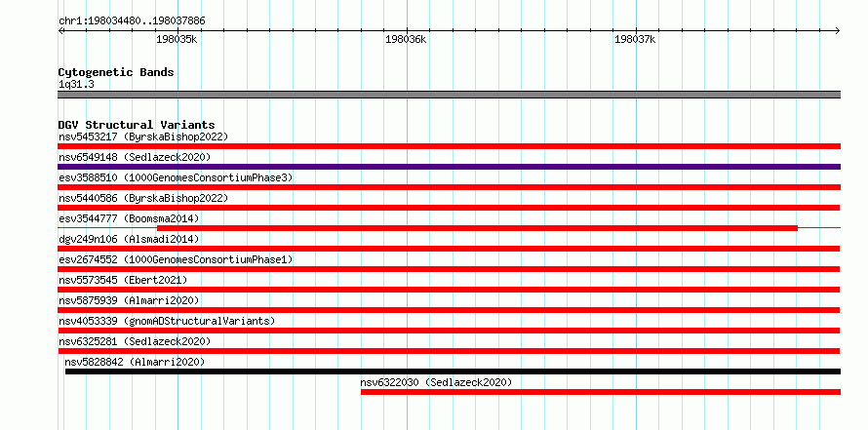Click the Cytogenetic Bands track title
The height and width of the screenshot is (430, 868).
116,72
